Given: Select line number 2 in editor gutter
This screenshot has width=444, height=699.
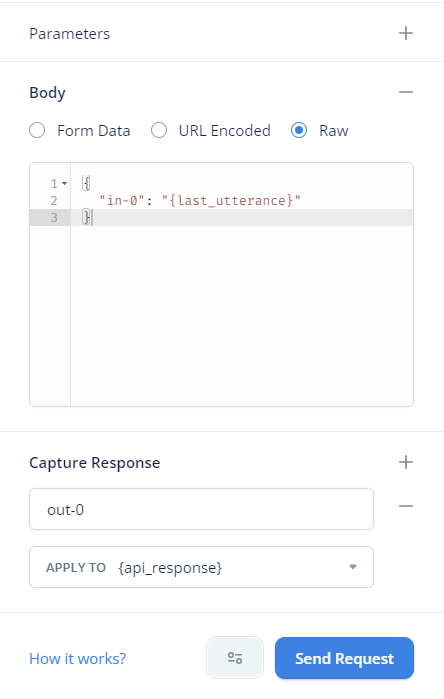Looking at the screenshot, I should [x=54, y=201].
